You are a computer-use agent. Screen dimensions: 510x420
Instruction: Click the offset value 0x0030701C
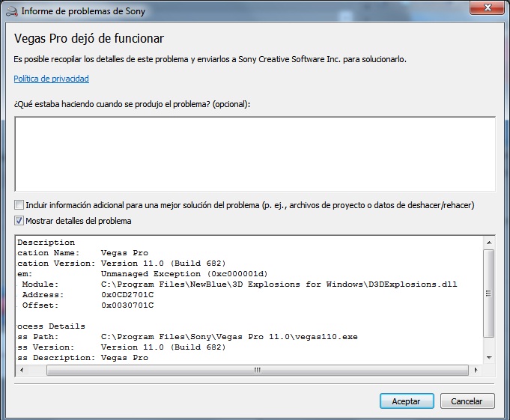[x=127, y=305]
